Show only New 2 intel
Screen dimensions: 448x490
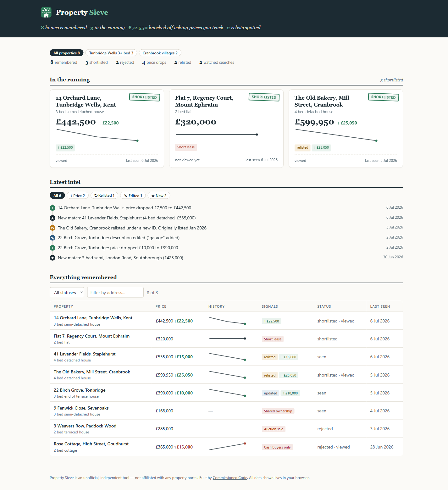[159, 195]
